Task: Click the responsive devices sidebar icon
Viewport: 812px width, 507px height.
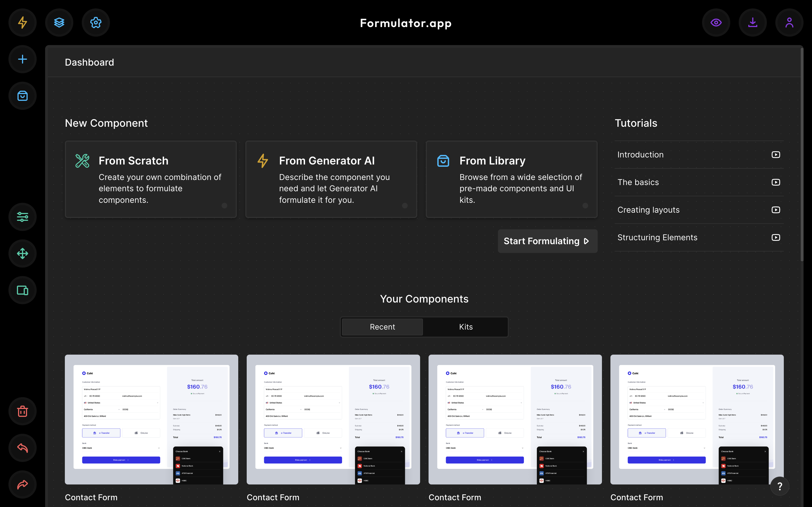Action: 23,290
